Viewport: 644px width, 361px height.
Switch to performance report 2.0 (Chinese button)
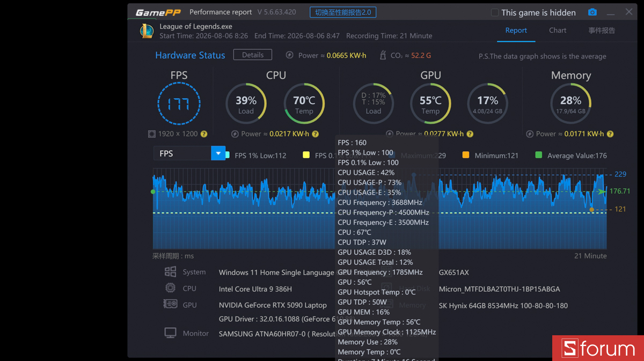343,12
